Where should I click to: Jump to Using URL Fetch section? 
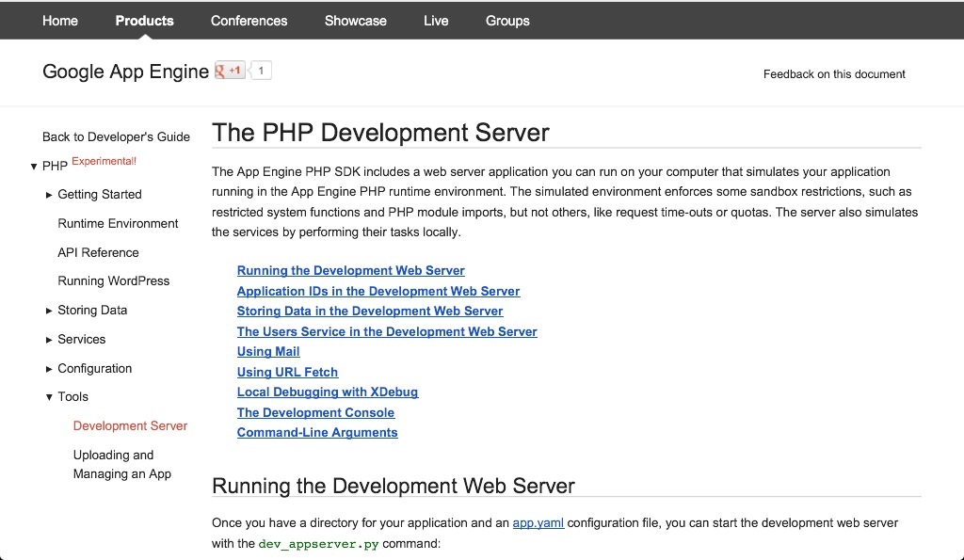(288, 372)
